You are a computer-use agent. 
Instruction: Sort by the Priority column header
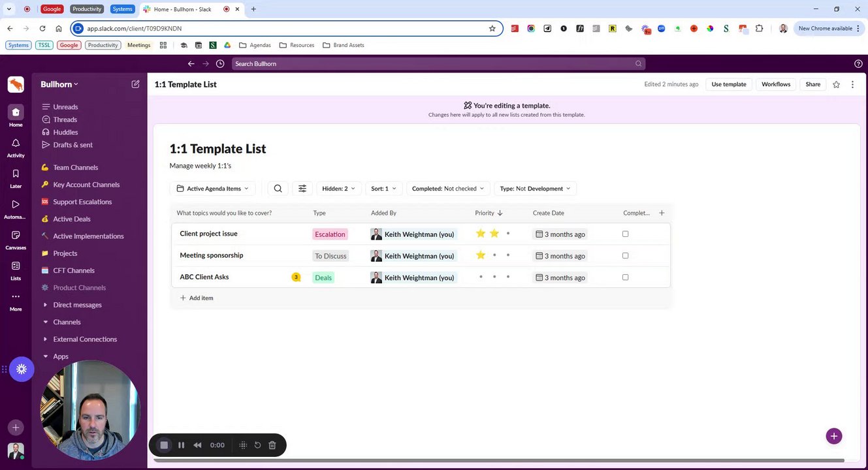489,213
